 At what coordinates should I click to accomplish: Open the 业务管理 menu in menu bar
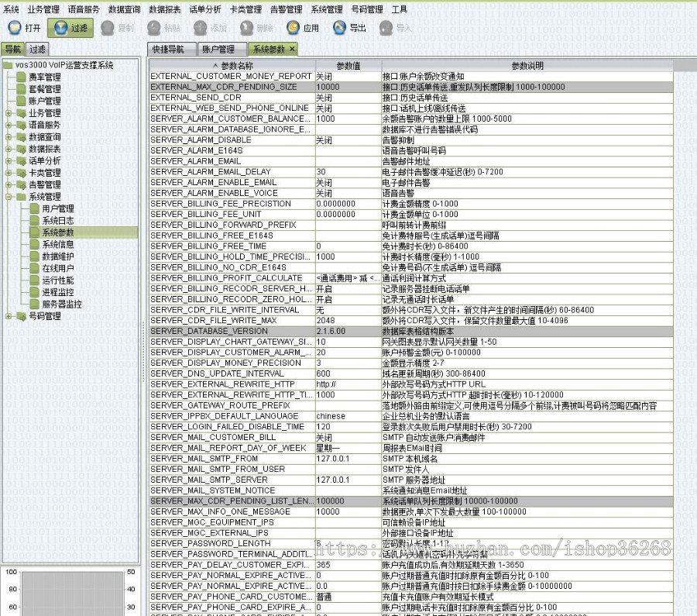pos(43,9)
